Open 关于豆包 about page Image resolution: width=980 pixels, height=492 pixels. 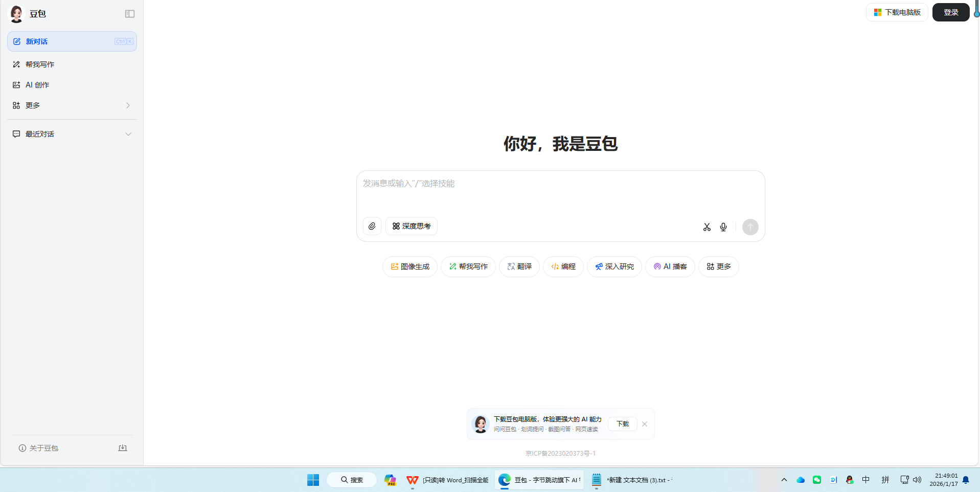click(x=43, y=448)
